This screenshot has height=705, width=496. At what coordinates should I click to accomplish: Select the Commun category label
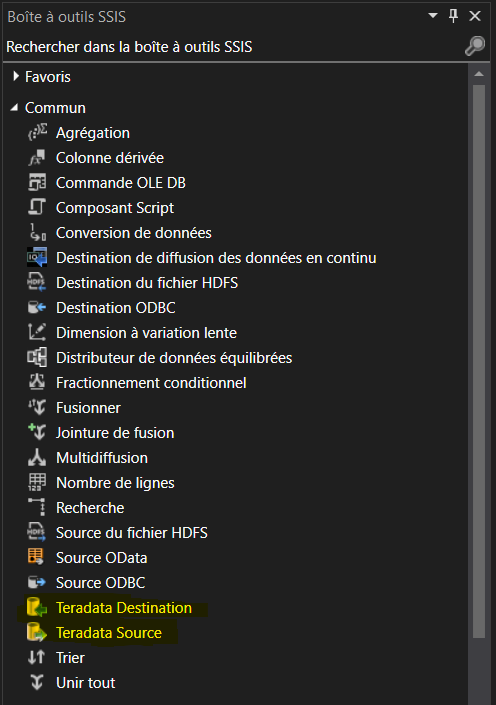pyautogui.click(x=55, y=108)
